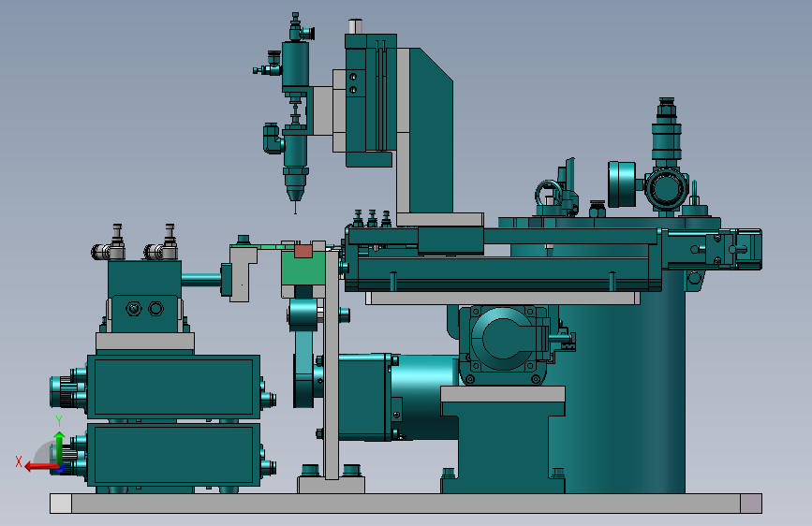
Task: Click the "X" label of the triad
Action: coord(19,461)
